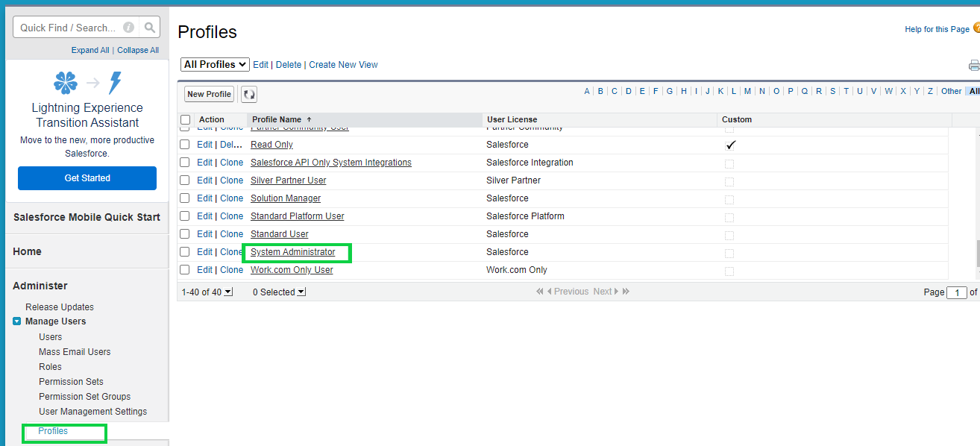Click the Profile Name sort arrow icon
980x446 pixels.
310,119
